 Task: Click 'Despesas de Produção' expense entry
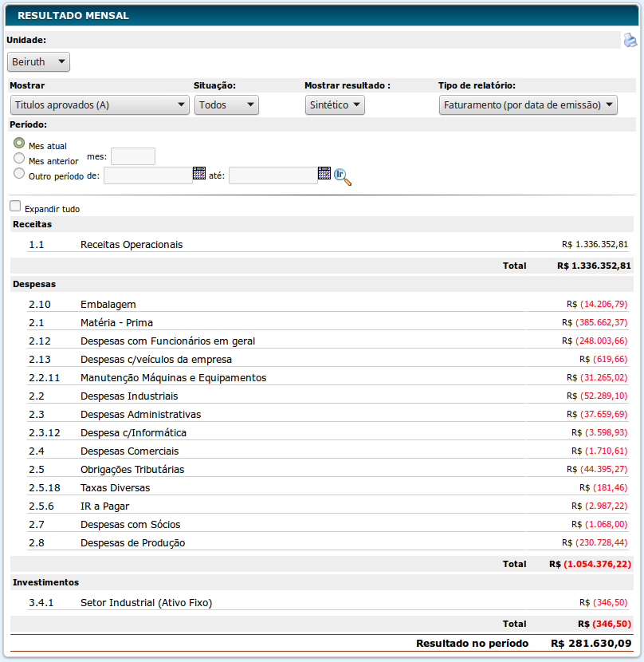coord(132,543)
